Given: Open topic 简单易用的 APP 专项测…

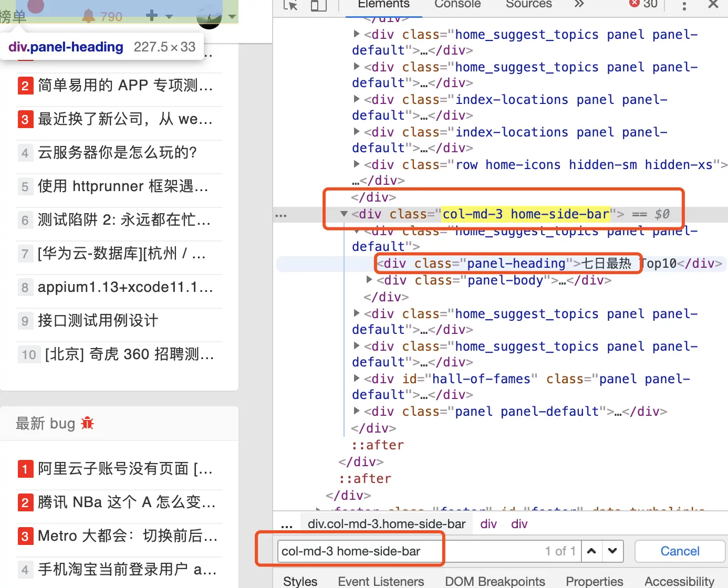Looking at the screenshot, I should click(x=126, y=85).
